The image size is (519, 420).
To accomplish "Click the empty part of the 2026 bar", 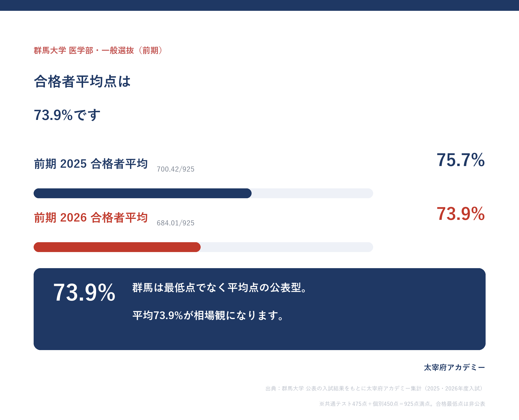I will pyautogui.click(x=287, y=247).
